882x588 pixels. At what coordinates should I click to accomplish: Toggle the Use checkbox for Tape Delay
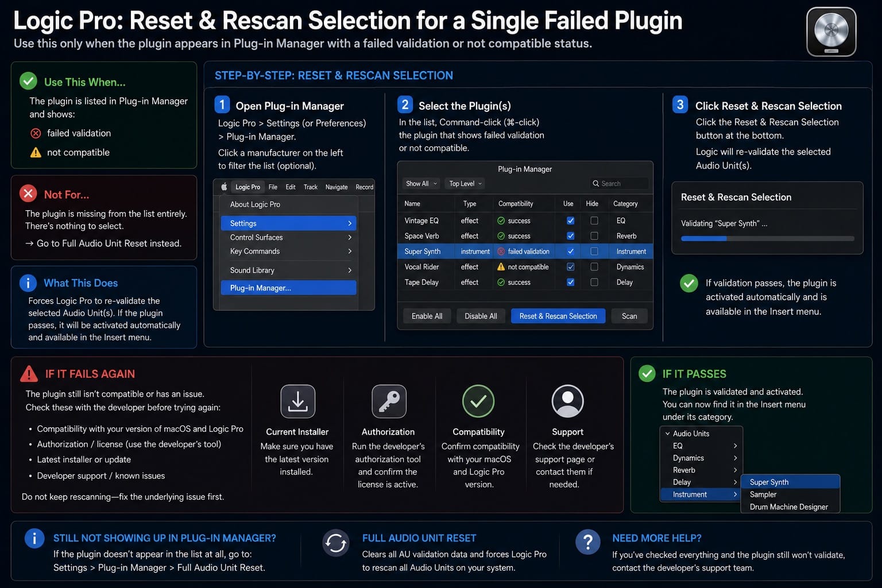(570, 283)
